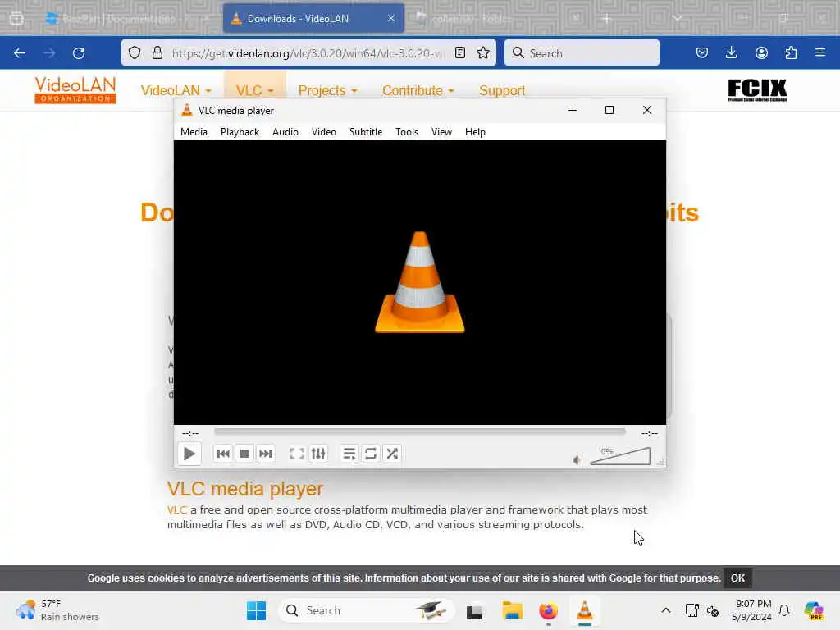Click the tracking protection shield icon

coord(135,52)
